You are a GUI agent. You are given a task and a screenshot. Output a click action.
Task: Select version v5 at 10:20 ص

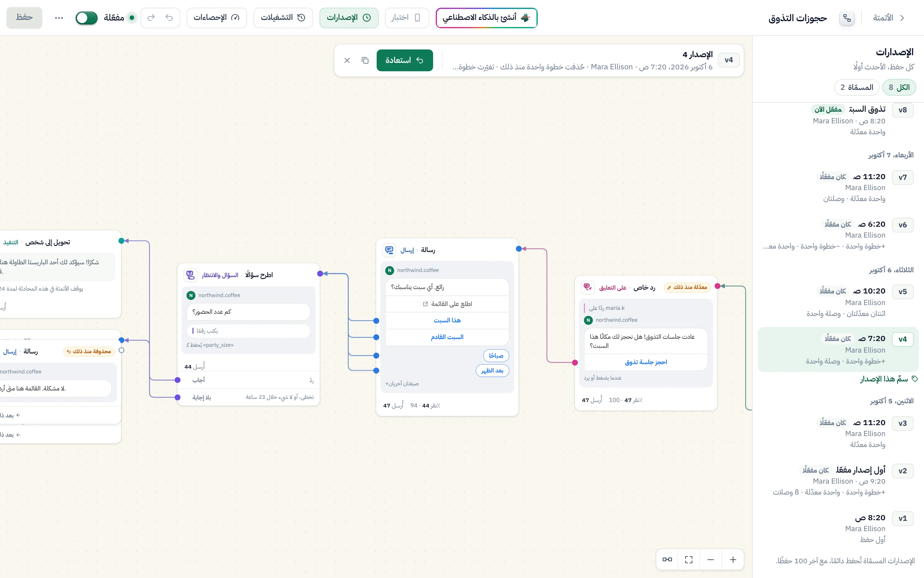point(838,302)
